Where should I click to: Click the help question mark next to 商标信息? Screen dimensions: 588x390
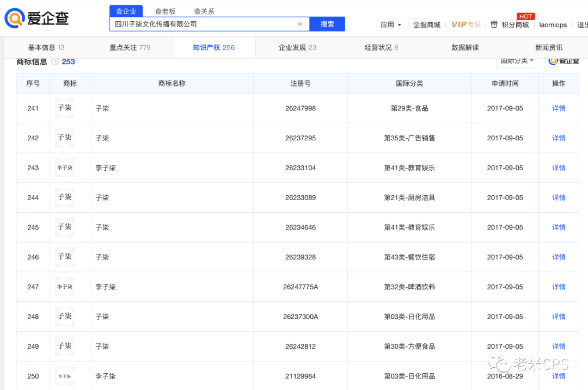click(x=55, y=62)
